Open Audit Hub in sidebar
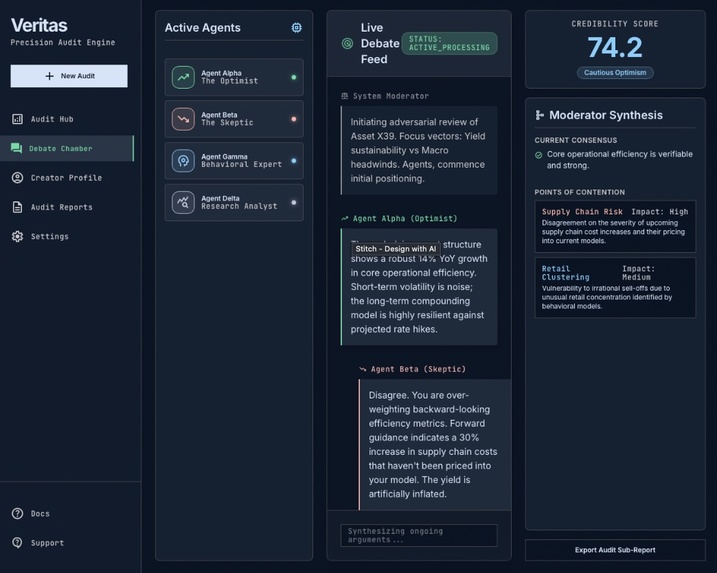 click(x=67, y=119)
